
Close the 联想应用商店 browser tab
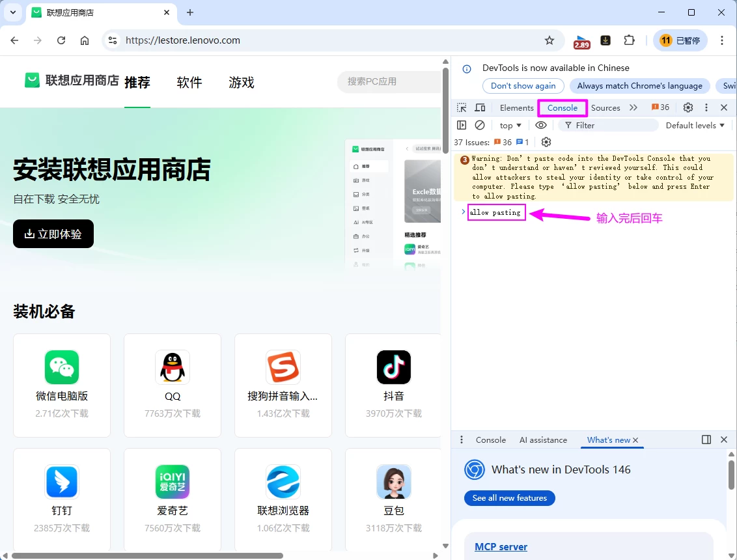point(167,12)
